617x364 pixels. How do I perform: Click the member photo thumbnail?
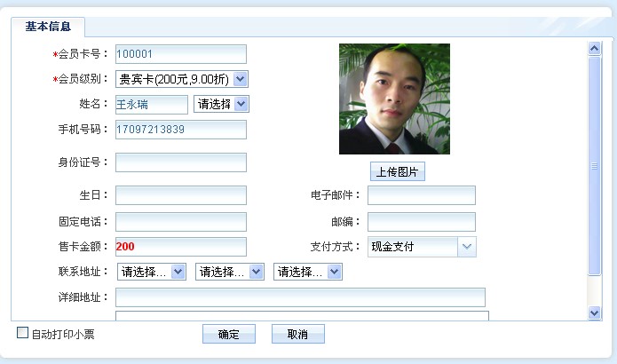click(x=394, y=99)
